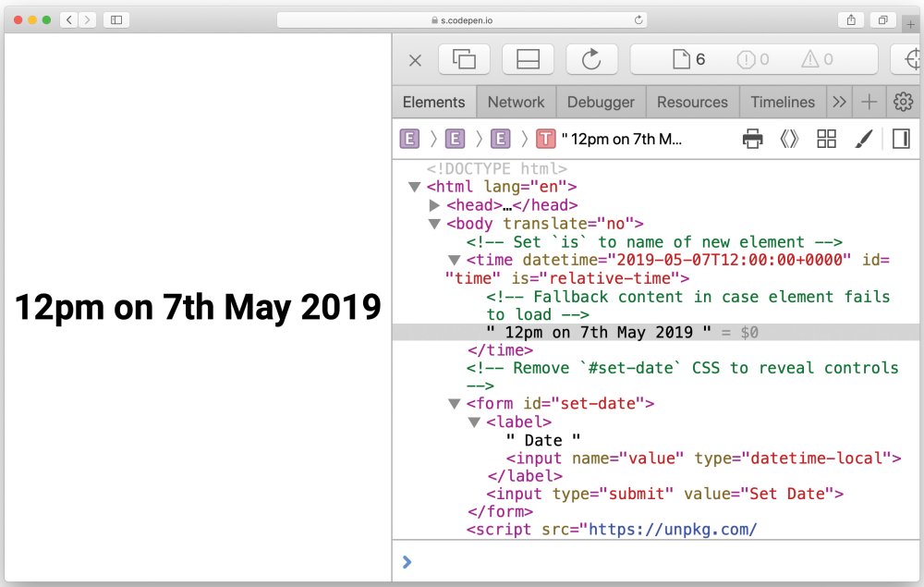Start element selection crosshair tool
Viewport: 924px width, 587px height.
(x=911, y=59)
